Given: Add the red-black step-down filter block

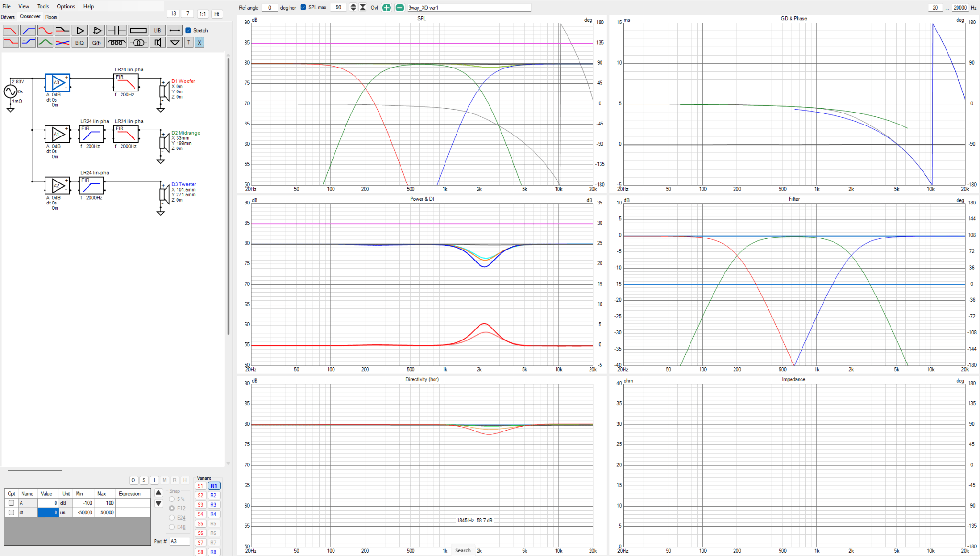Looking at the screenshot, I should pyautogui.click(x=62, y=30).
